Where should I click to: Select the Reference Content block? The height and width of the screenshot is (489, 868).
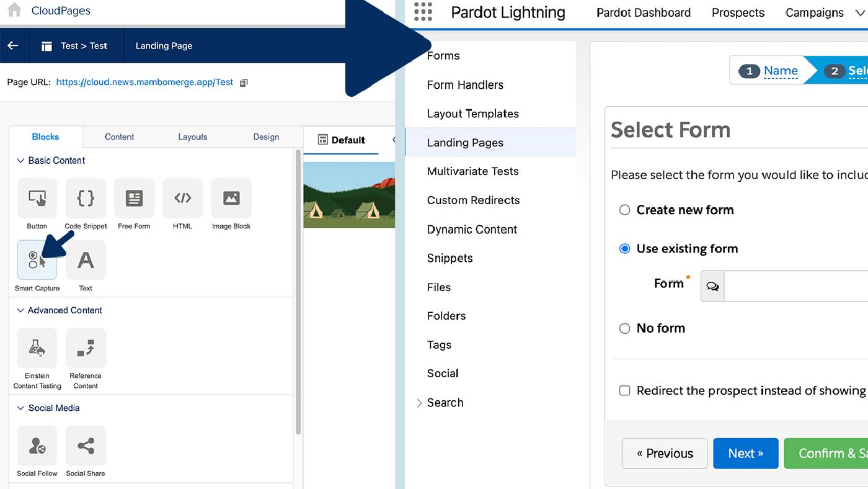pos(86,348)
